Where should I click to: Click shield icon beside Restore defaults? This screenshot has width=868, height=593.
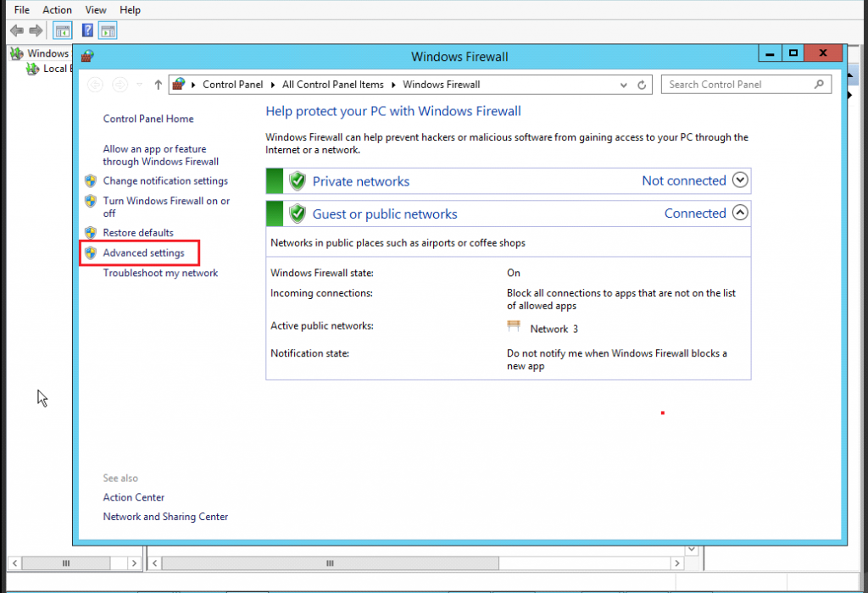[91, 233]
